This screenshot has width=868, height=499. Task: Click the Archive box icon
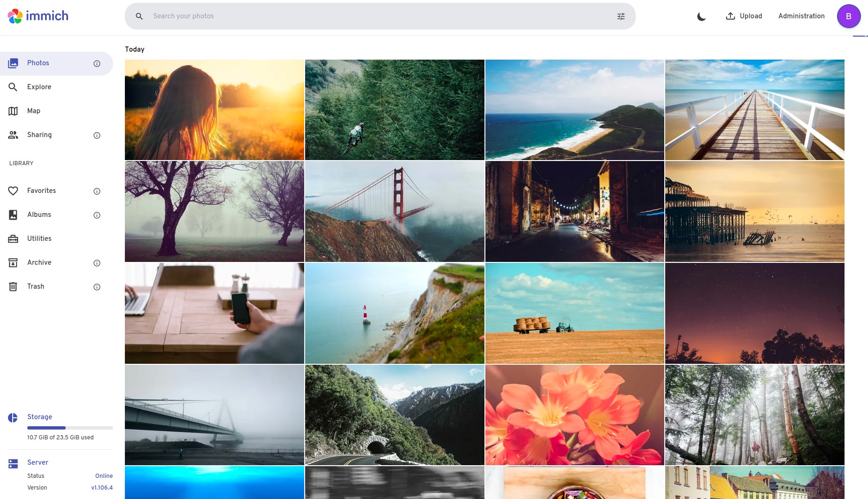13,262
